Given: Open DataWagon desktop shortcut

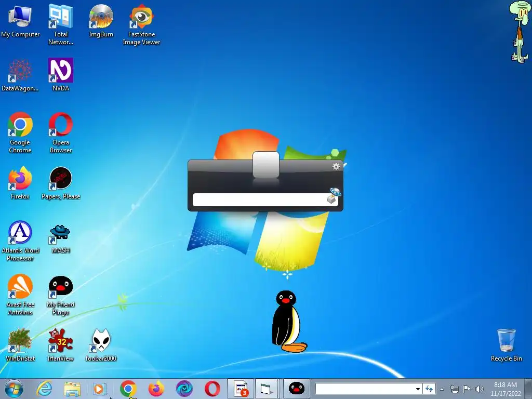Looking at the screenshot, I should (x=20, y=75).
